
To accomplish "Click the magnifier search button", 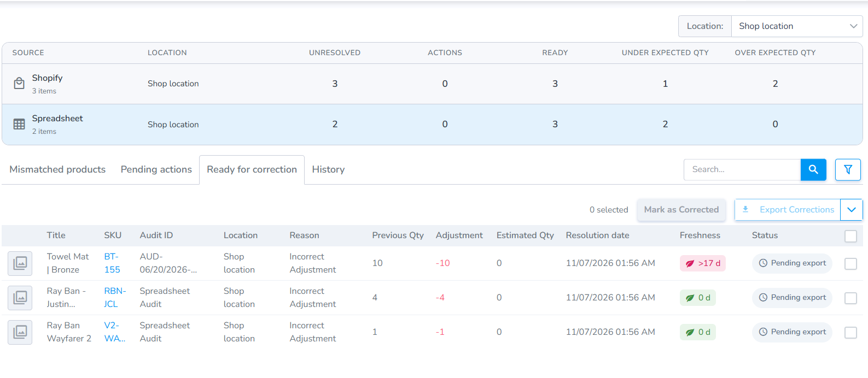I will coord(813,169).
